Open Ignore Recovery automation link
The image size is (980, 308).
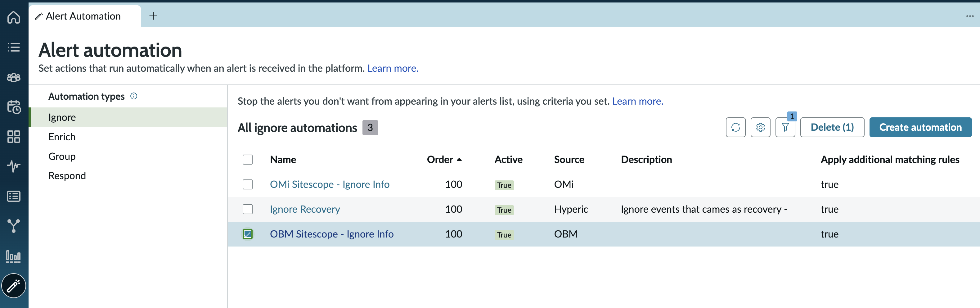pos(305,209)
